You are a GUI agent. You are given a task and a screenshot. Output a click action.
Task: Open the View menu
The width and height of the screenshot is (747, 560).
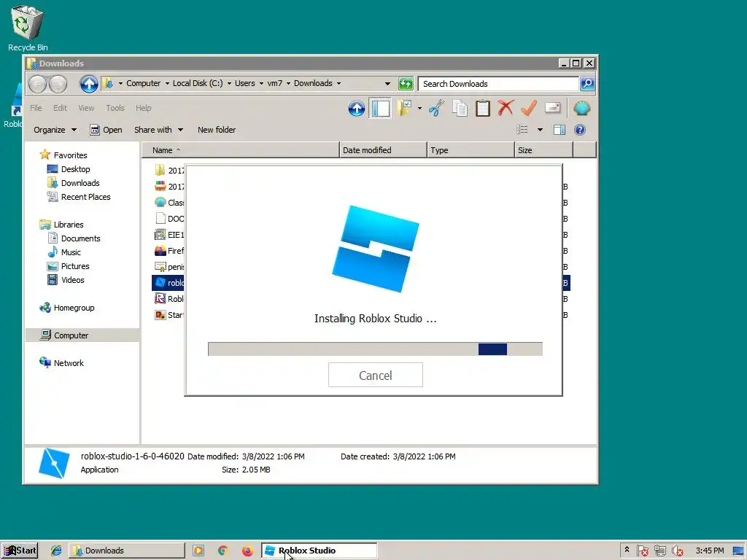pyautogui.click(x=86, y=108)
